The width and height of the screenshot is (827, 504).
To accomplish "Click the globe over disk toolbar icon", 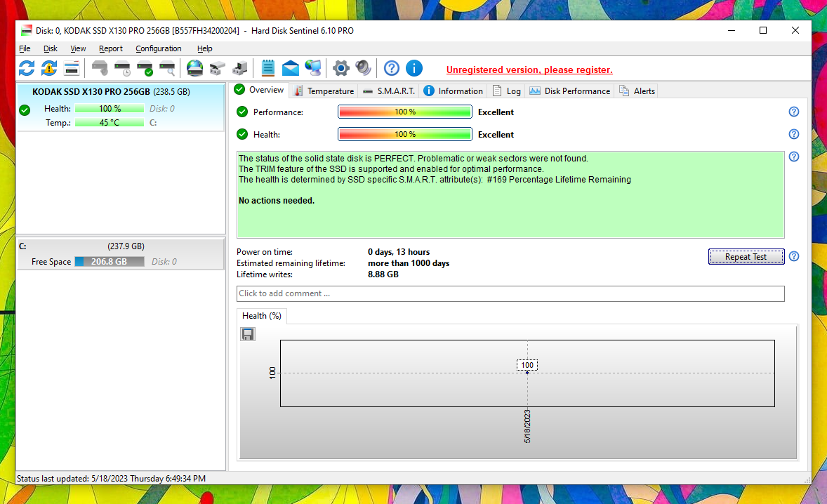I will [x=194, y=68].
